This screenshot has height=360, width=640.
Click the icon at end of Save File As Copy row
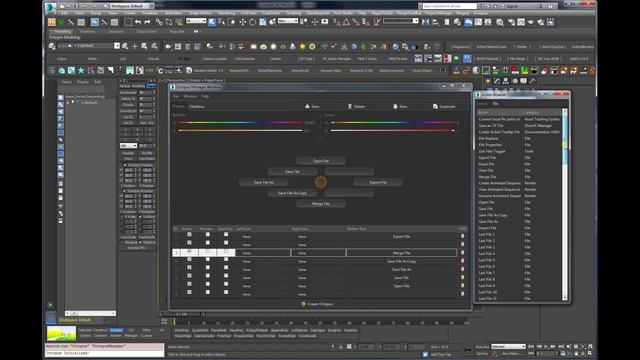point(462,261)
